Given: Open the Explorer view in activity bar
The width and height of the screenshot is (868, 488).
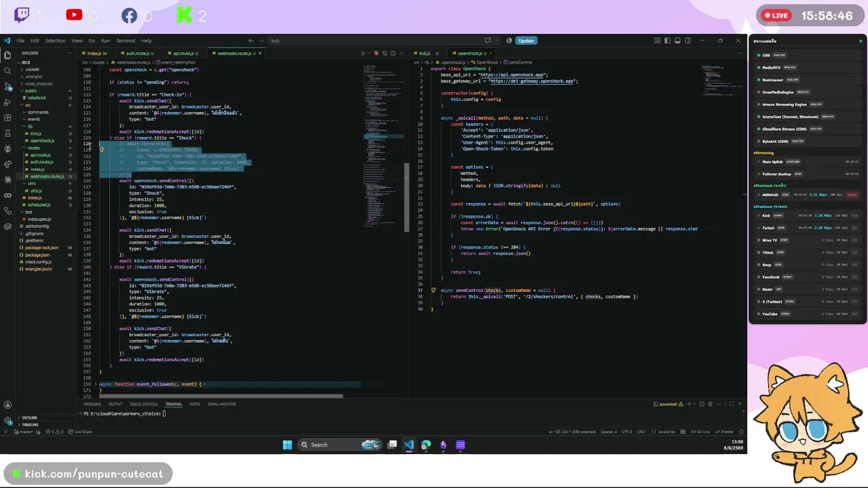Looking at the screenshot, I should pyautogui.click(x=7, y=55).
